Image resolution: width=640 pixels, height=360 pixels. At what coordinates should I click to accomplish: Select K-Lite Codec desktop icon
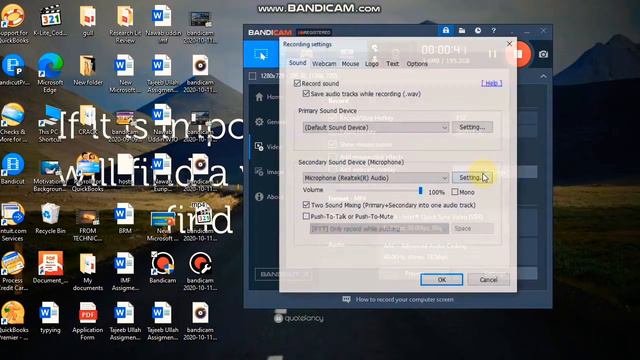pos(50,20)
